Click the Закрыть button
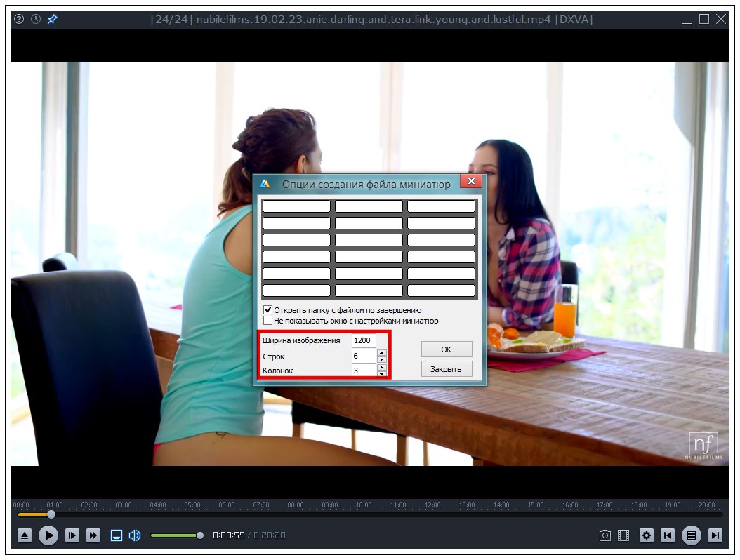Screen dimensions: 740x560 point(447,369)
